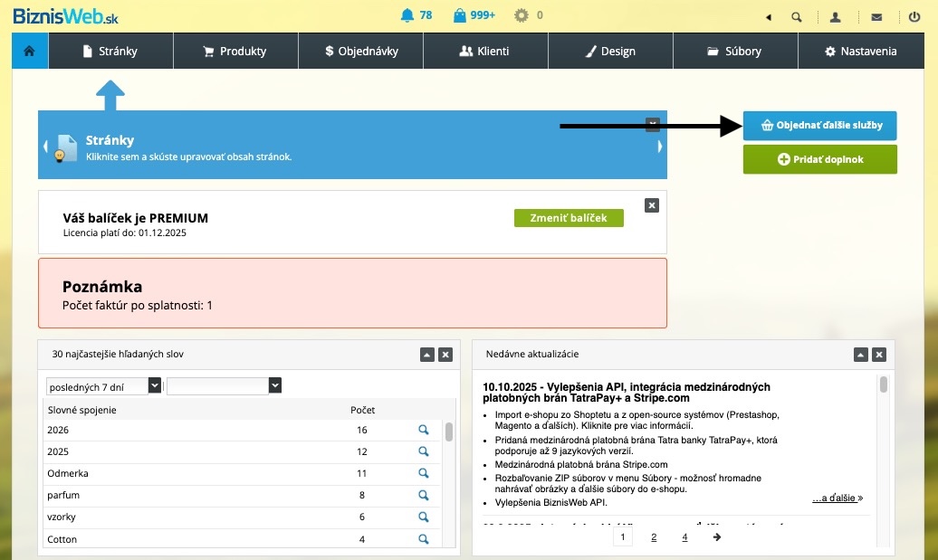
Task: Open the orders shopping bag icon
Action: click(460, 15)
